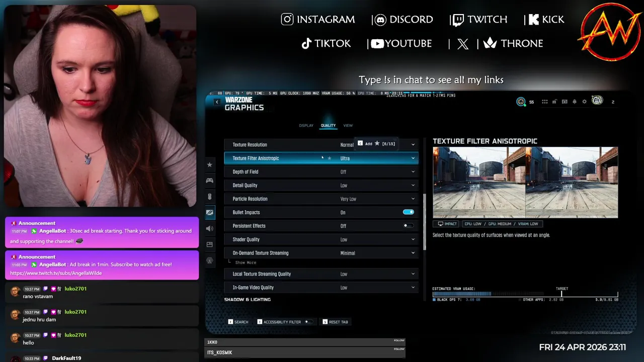The height and width of the screenshot is (362, 644).
Task: Open the Shader Quality dropdown
Action: 321,239
